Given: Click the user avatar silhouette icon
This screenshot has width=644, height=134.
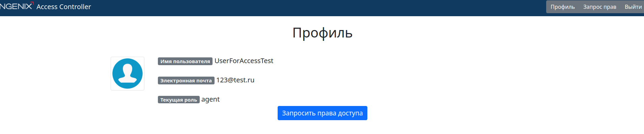Looking at the screenshot, I should pyautogui.click(x=128, y=74).
